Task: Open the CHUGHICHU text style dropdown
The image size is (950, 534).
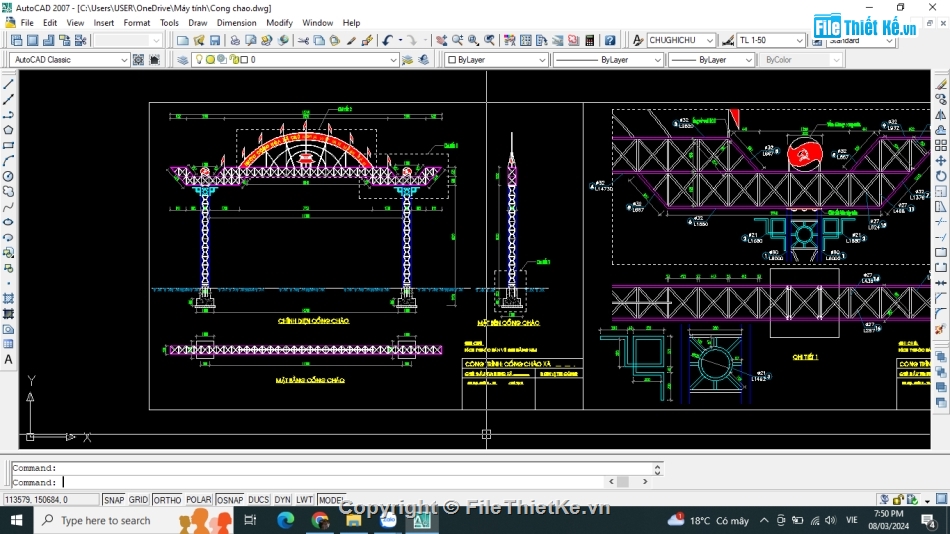Action: [x=709, y=41]
